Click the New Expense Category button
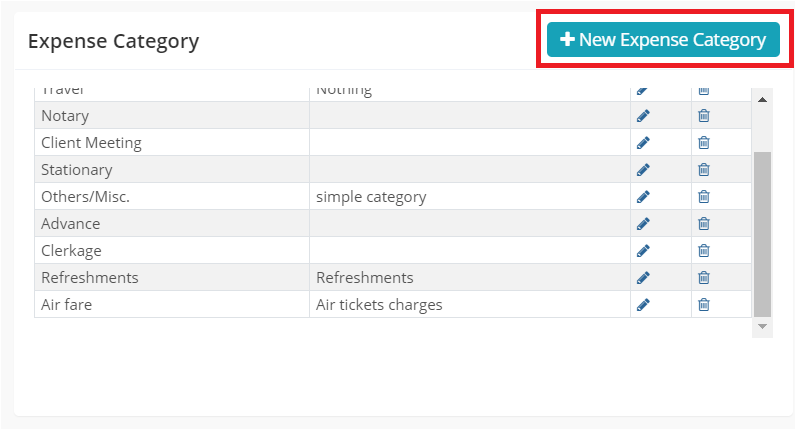The height and width of the screenshot is (430, 795). pyautogui.click(x=663, y=40)
